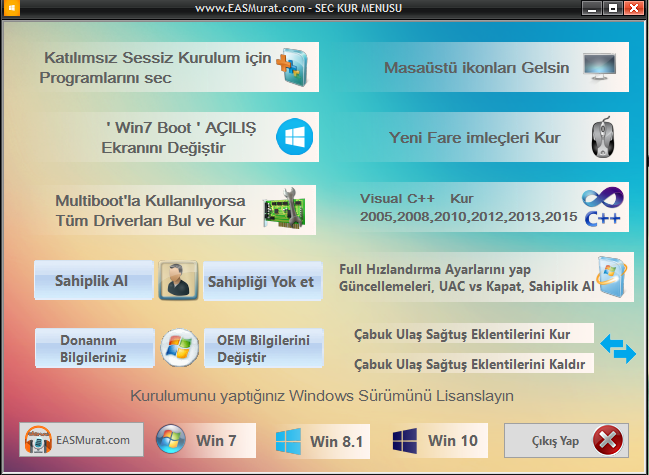The height and width of the screenshot is (475, 649).
Task: Click the blue swap arrows icon
Action: coord(618,349)
